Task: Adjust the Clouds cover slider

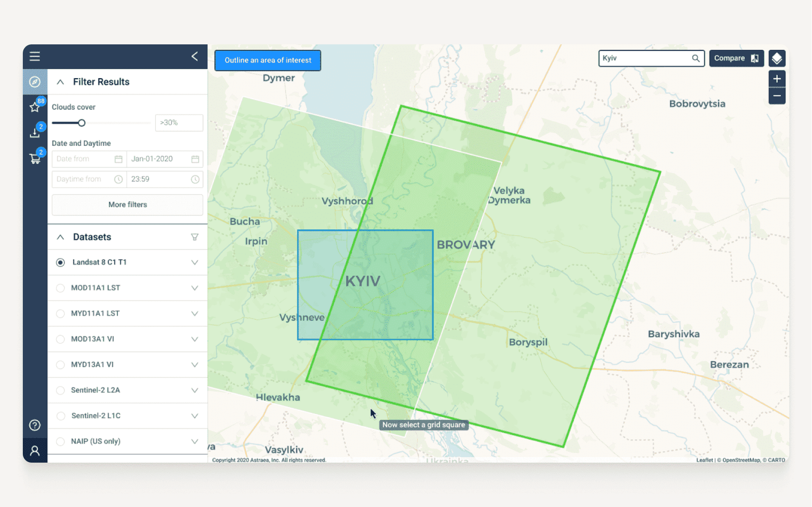Action: [x=81, y=123]
